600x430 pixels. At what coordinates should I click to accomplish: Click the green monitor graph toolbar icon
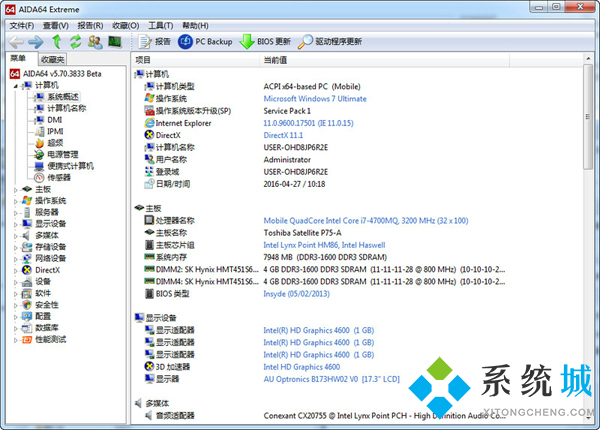(x=114, y=41)
